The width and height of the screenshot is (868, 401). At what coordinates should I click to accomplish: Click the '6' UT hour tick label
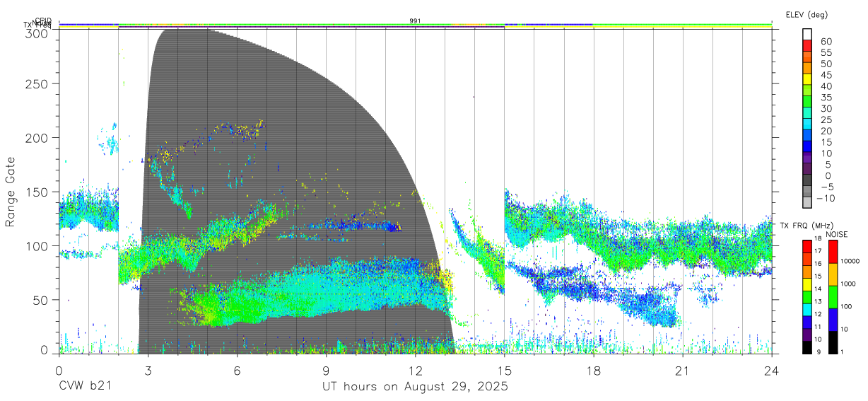click(x=237, y=370)
